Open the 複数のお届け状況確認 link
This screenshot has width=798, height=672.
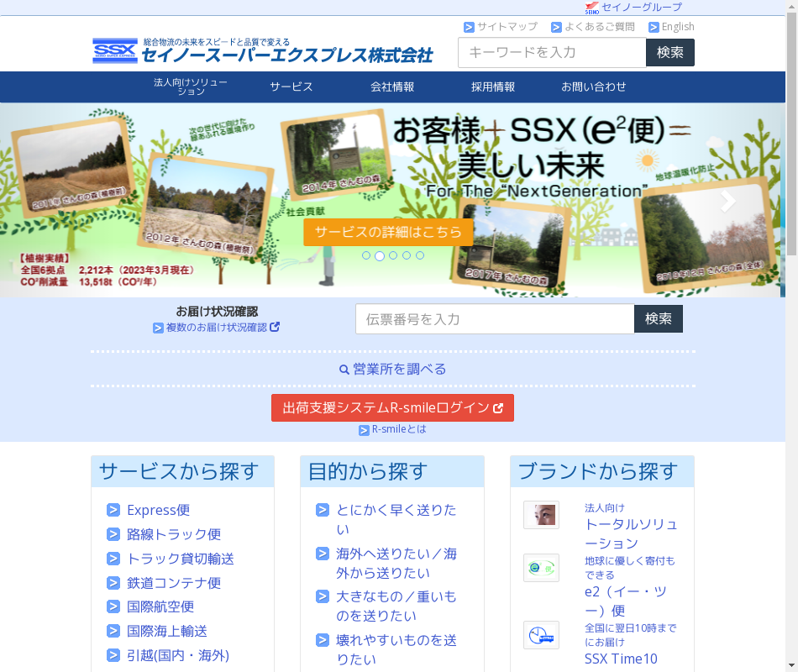click(216, 328)
